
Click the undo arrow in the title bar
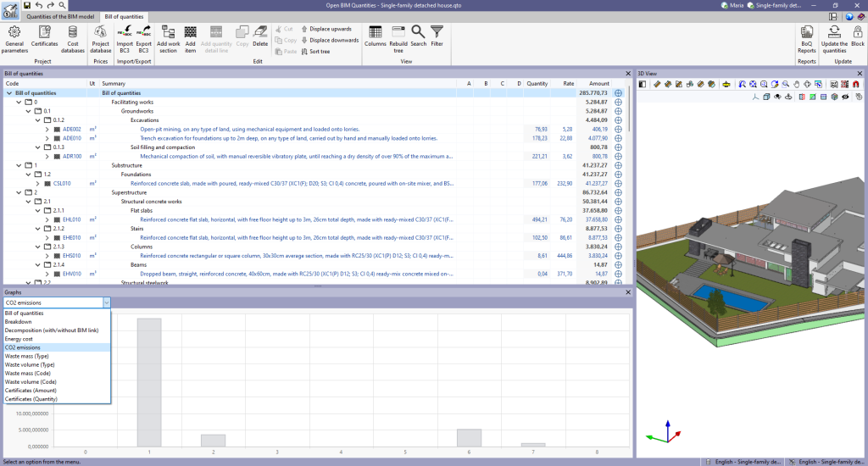point(39,5)
